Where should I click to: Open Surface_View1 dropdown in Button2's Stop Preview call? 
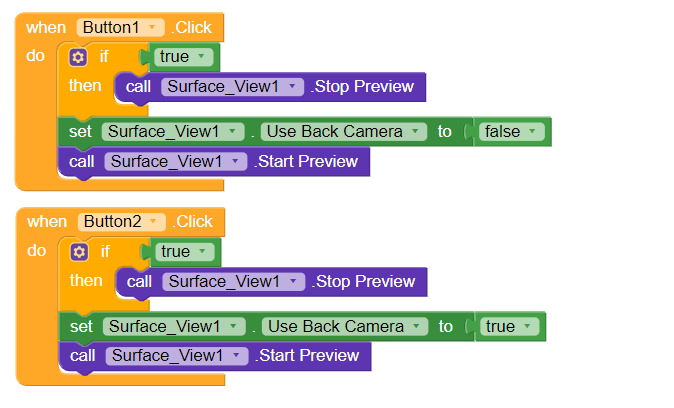234,282
